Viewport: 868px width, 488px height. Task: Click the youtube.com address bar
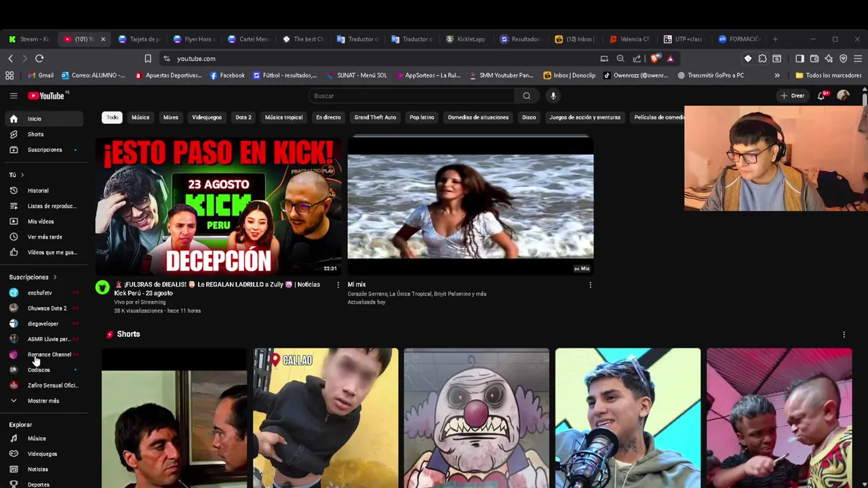[x=380, y=58]
